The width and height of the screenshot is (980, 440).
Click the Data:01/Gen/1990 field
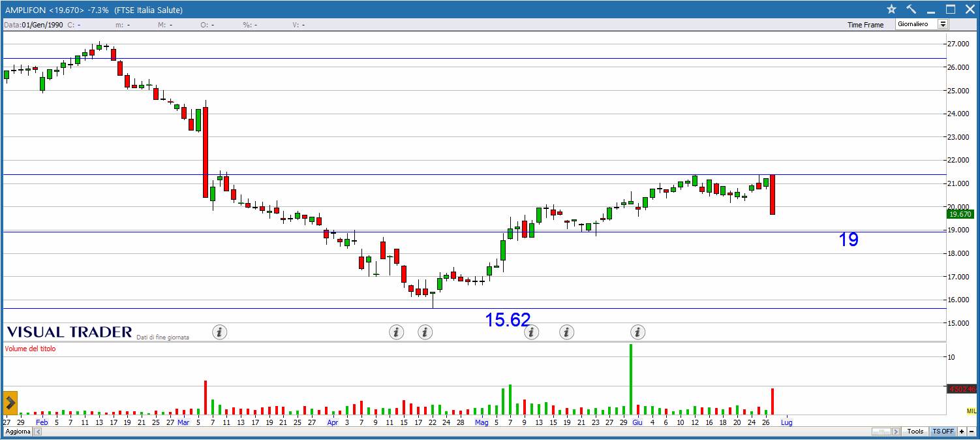(x=34, y=25)
